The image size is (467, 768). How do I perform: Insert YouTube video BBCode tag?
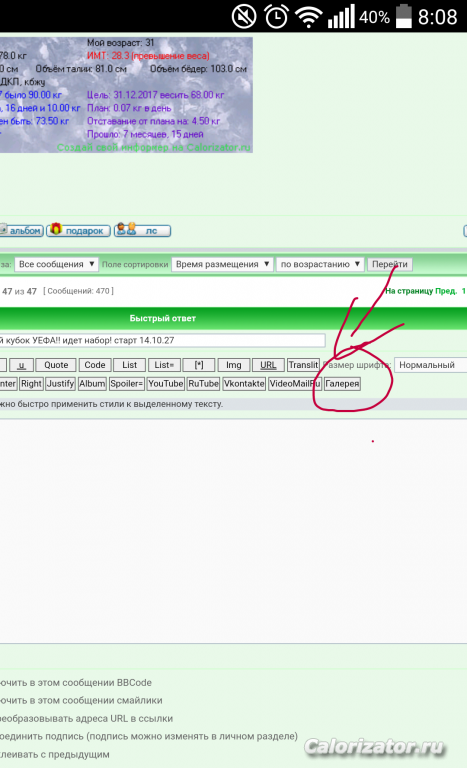tap(166, 384)
